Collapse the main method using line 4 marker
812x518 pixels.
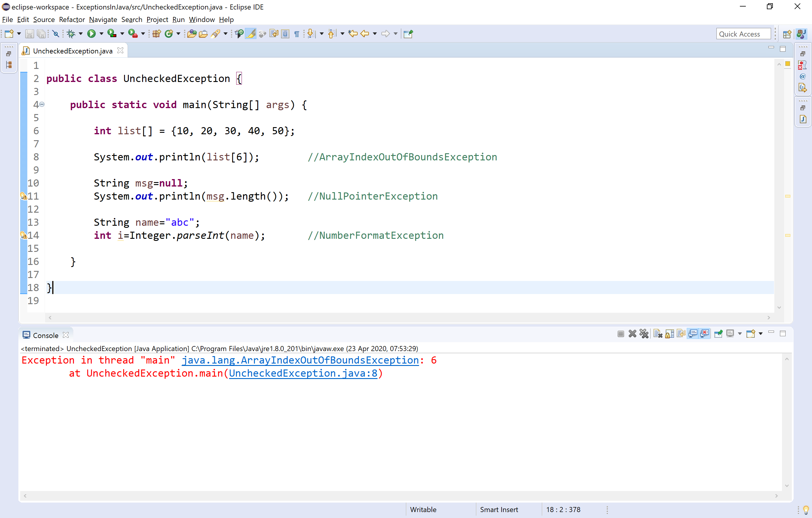(x=42, y=105)
